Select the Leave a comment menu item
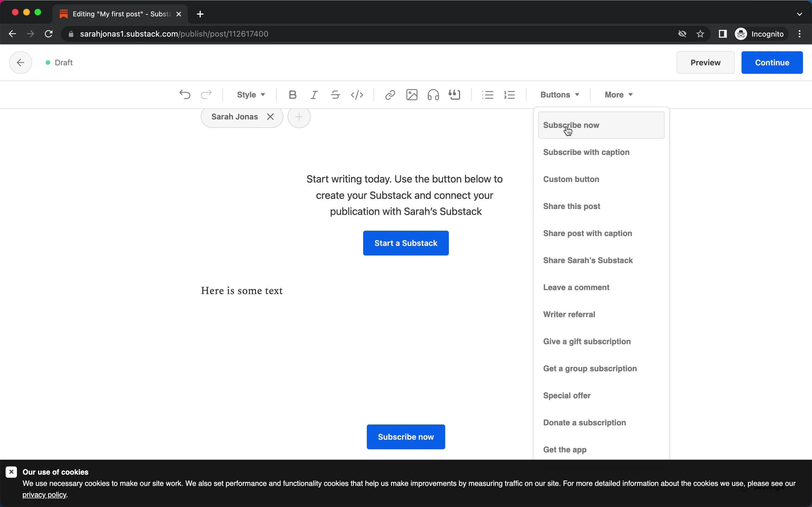812x507 pixels. (576, 287)
